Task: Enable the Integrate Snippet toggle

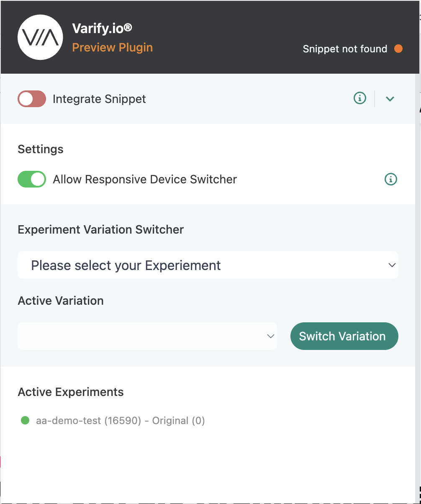Action: pos(32,99)
